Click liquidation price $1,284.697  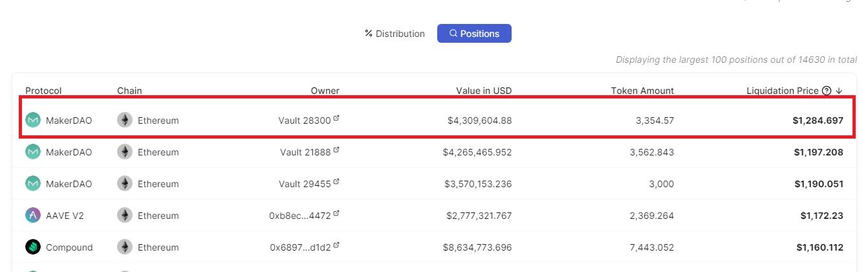(x=818, y=120)
